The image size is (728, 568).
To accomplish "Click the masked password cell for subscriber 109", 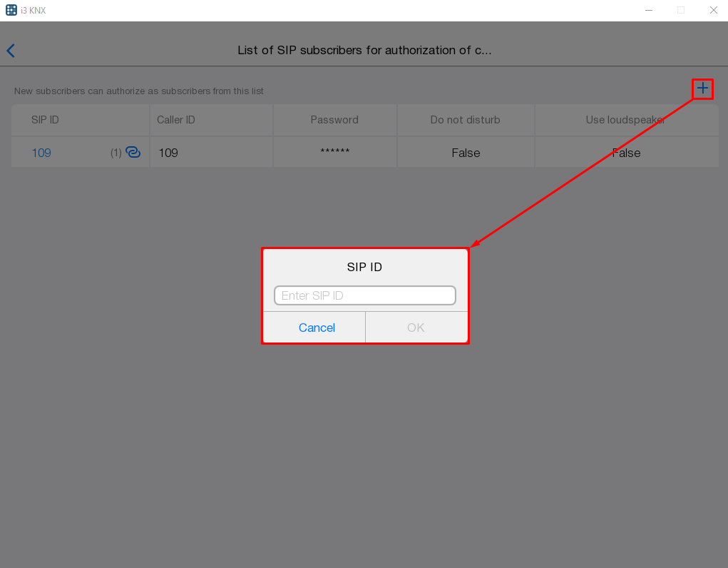I will click(334, 153).
